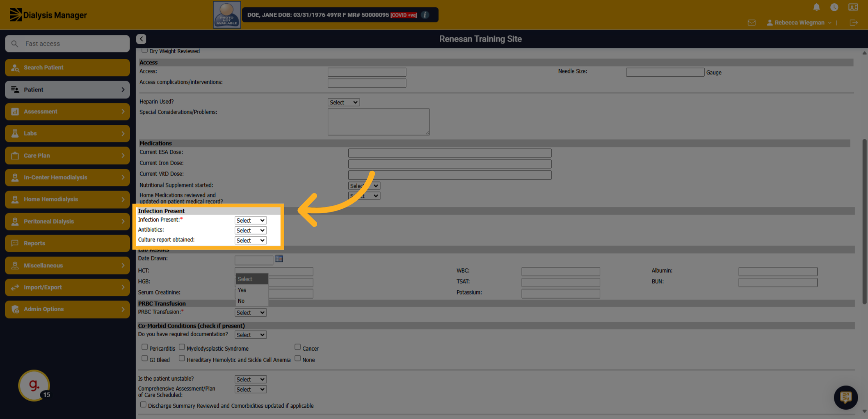The height and width of the screenshot is (419, 868).
Task: Expand the Labs sidebar menu
Action: pyautogui.click(x=68, y=133)
